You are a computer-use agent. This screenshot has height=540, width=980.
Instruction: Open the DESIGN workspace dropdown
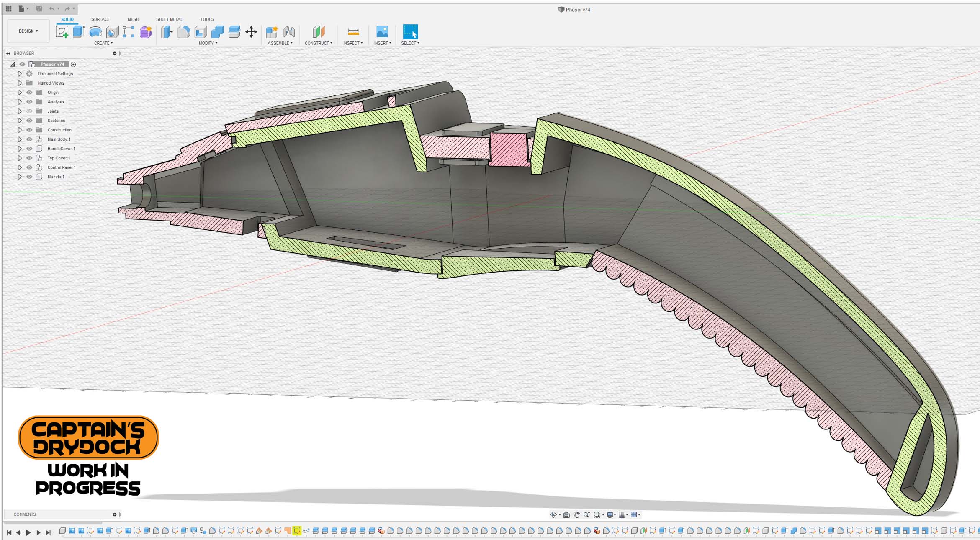28,31
